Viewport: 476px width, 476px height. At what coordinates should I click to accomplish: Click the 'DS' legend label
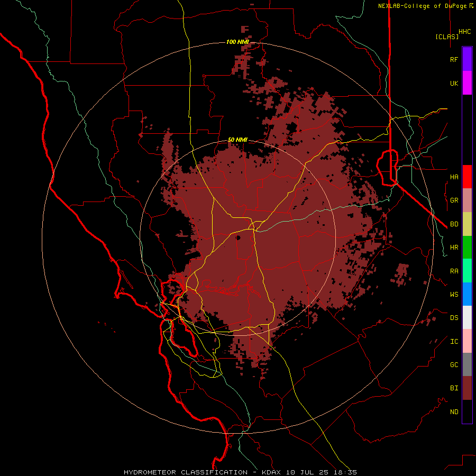point(454,317)
